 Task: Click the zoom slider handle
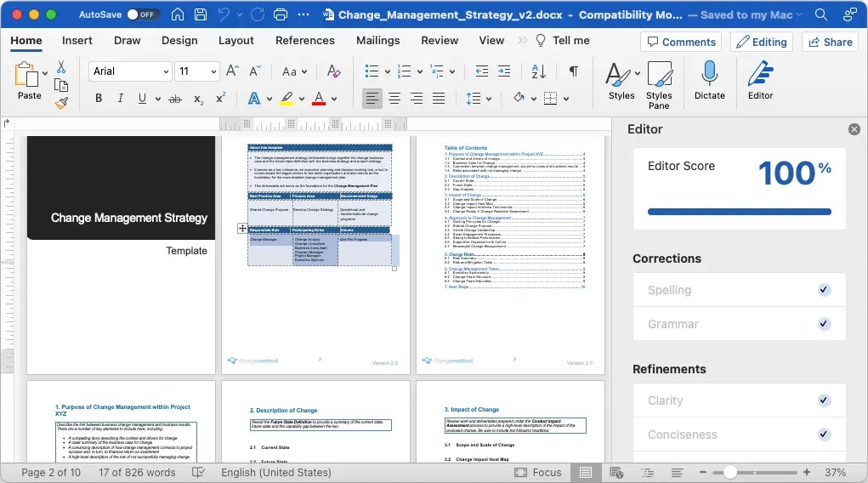(x=729, y=473)
